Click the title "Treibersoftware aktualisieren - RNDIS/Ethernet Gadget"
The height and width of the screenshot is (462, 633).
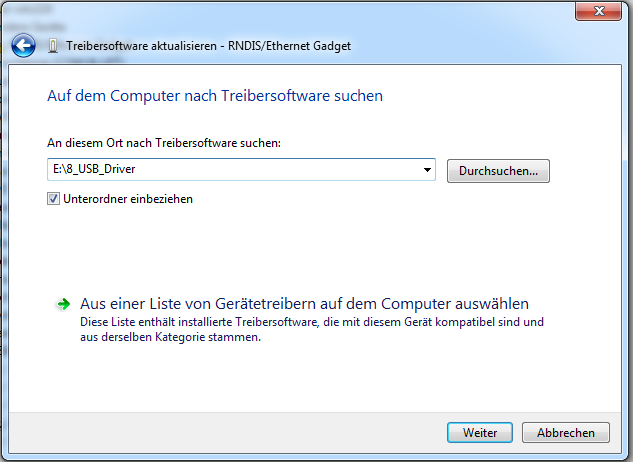pos(208,46)
